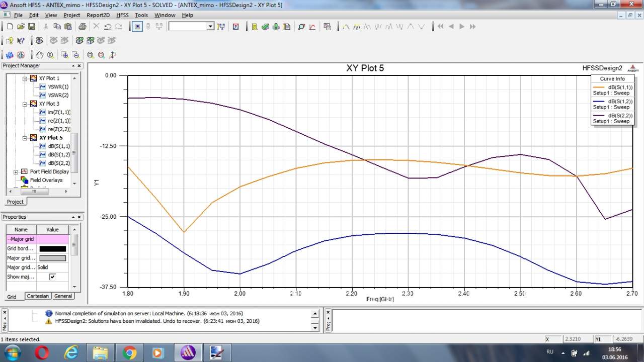Redo the last undone action

pos(119,27)
